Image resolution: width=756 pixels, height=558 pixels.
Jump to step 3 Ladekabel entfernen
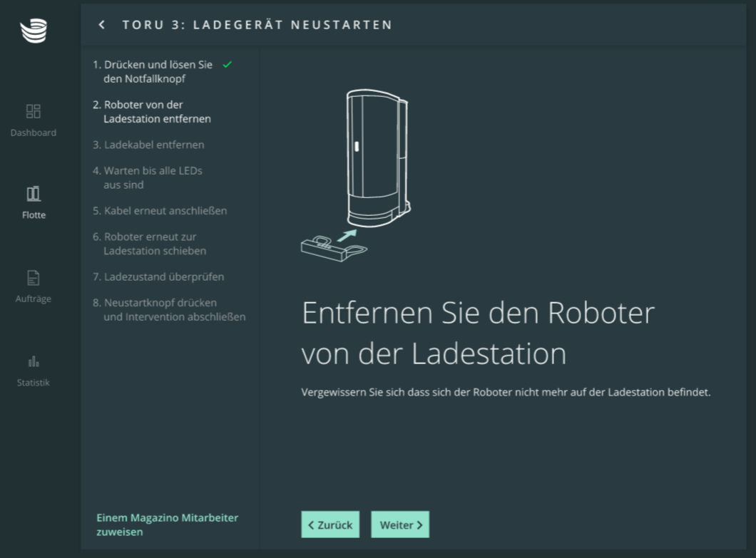pos(148,145)
